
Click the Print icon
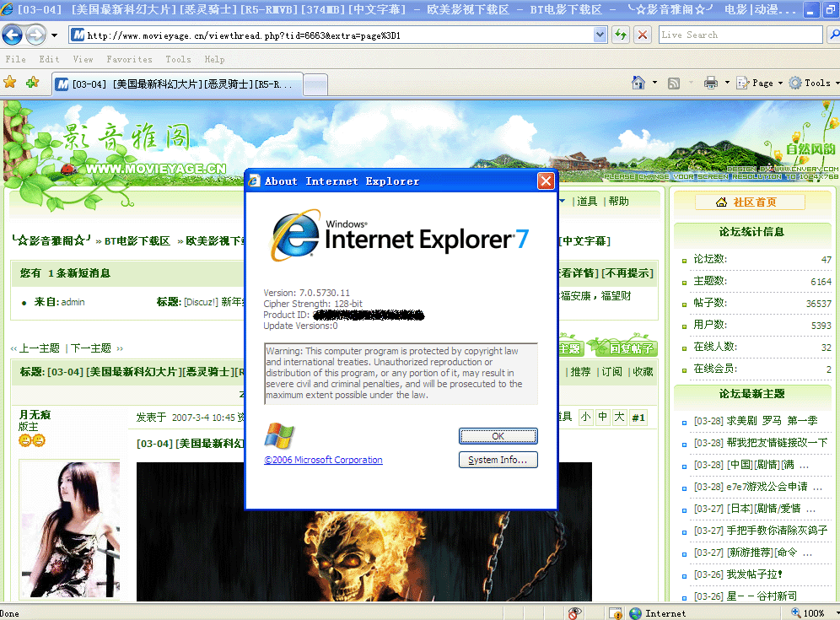tap(711, 83)
